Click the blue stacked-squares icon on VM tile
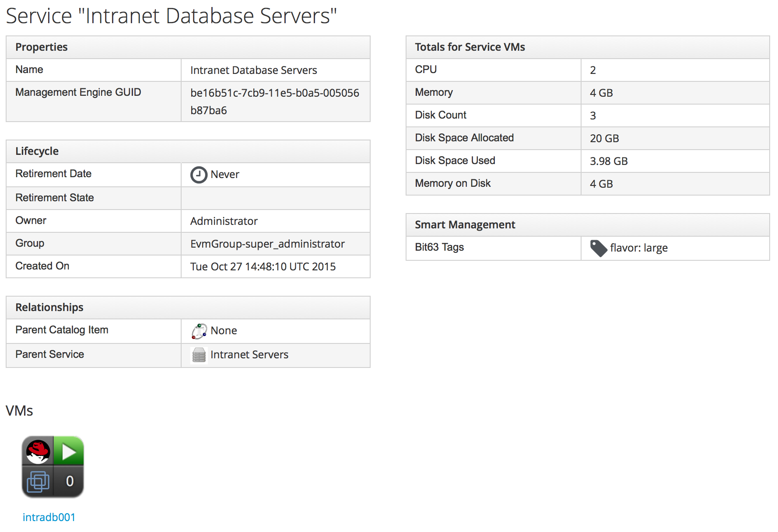Image resolution: width=778 pixels, height=532 pixels. 38,482
